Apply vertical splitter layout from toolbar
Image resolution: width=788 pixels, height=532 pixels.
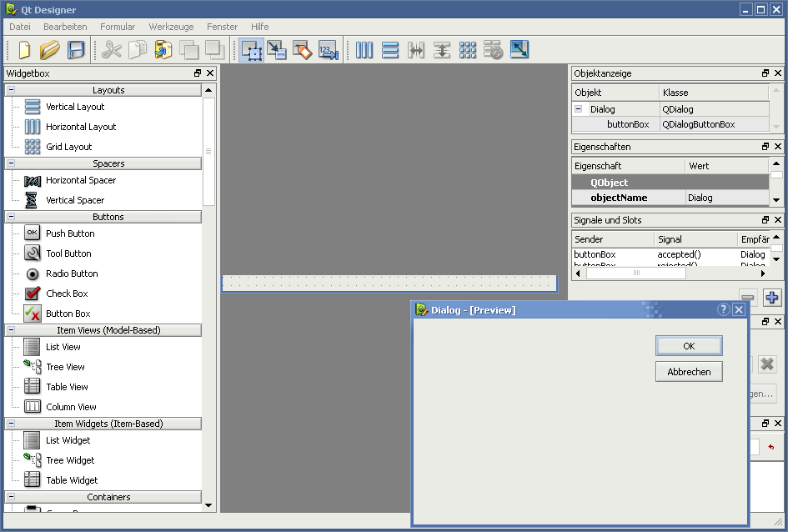pyautogui.click(x=442, y=50)
